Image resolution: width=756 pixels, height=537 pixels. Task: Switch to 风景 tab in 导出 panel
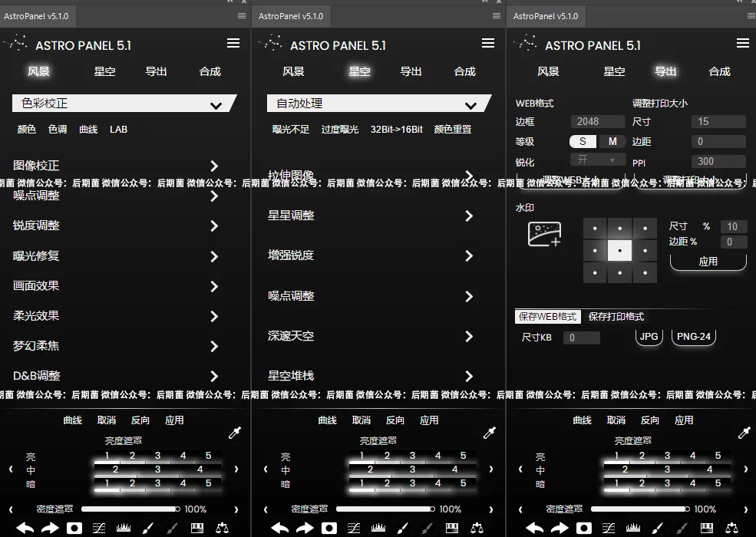point(548,71)
